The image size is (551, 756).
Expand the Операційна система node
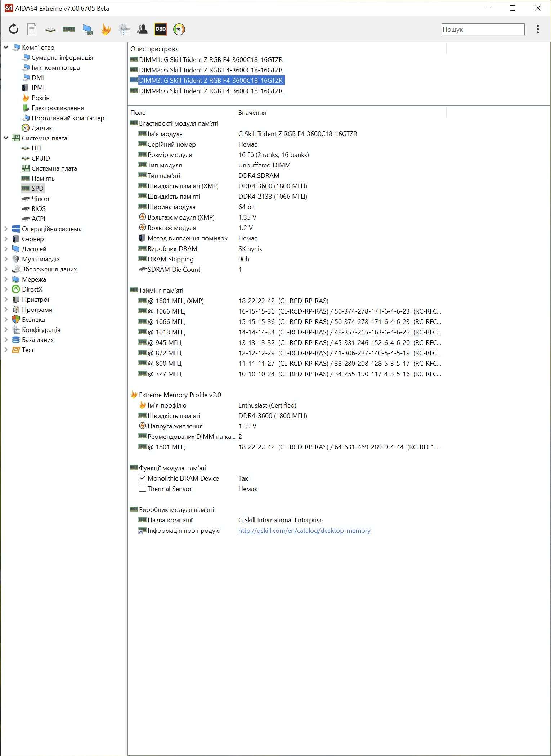(x=6, y=229)
